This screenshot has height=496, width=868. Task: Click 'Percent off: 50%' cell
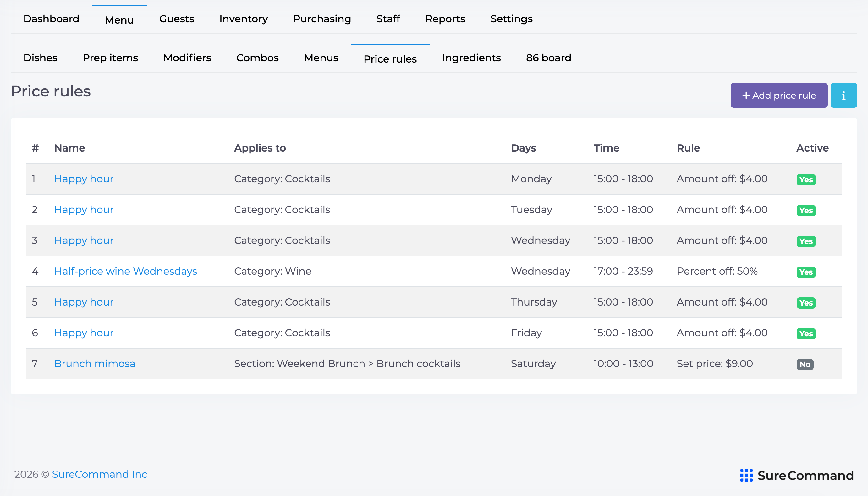coord(717,271)
